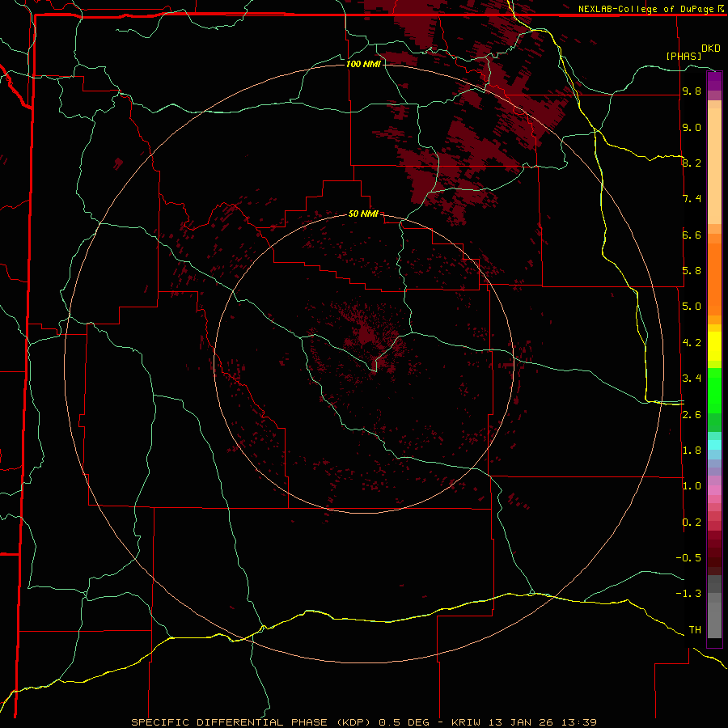This screenshot has height=728, width=728.
Task: Click the -1.3 value on the scale
Action: [688, 594]
